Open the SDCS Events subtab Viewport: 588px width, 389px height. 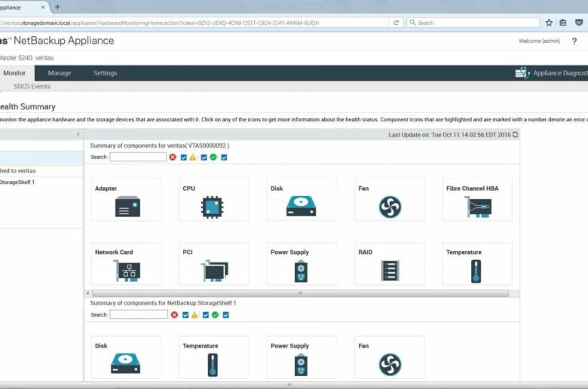coord(32,86)
